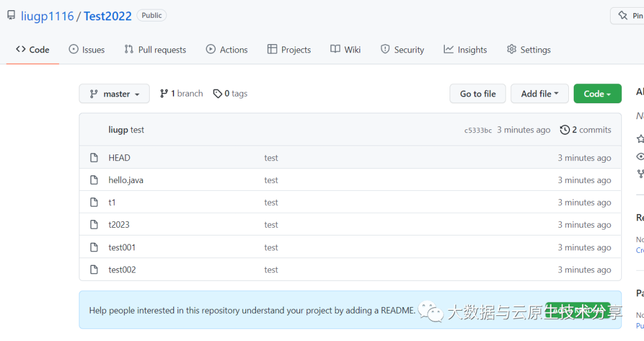Open the liugp commit author link
644x341 pixels.
pyautogui.click(x=118, y=130)
